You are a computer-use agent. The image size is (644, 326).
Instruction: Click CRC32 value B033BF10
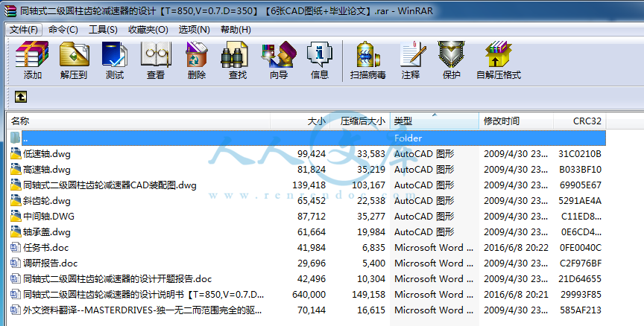click(581, 170)
